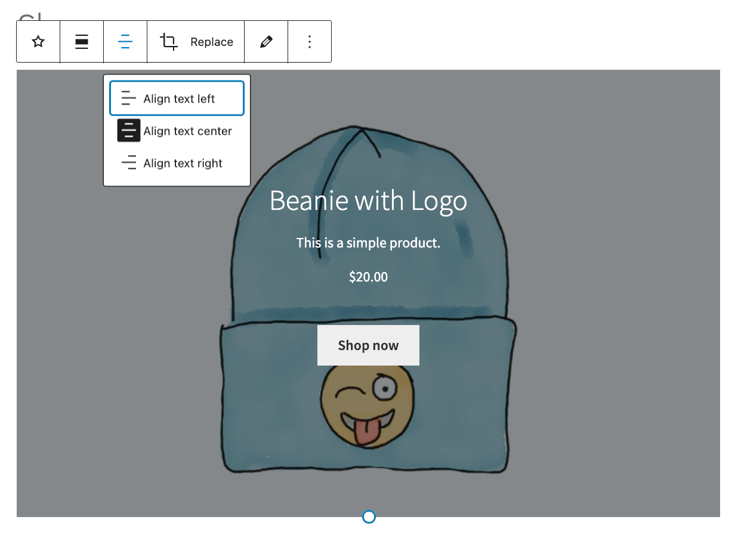Open the three-dot Options menu
The height and width of the screenshot is (560, 741).
click(x=310, y=42)
